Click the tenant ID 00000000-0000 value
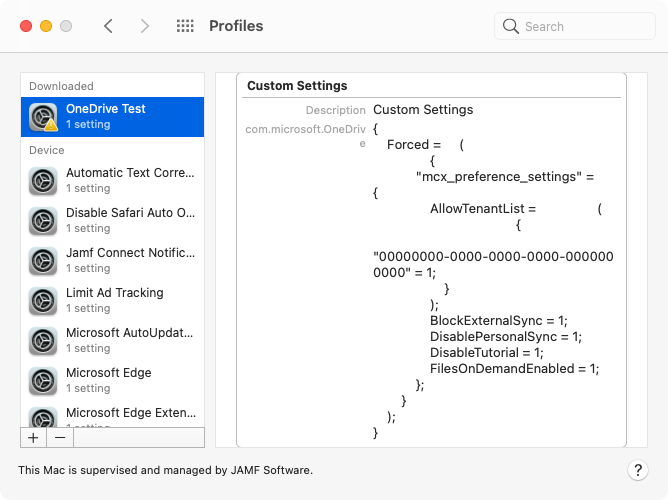Screen dimensions: 668x500 493,264
